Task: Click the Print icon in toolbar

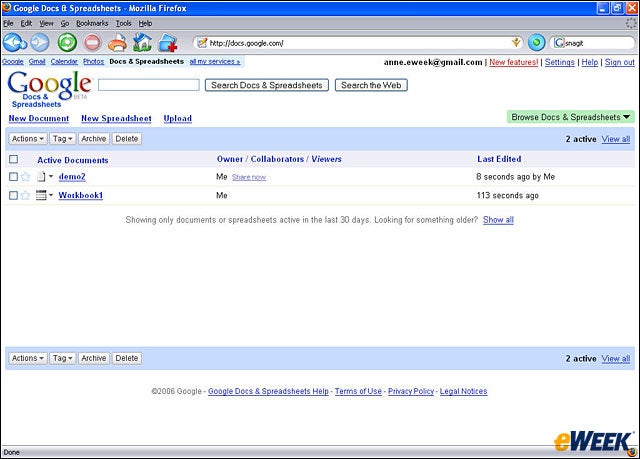Action: point(118,42)
